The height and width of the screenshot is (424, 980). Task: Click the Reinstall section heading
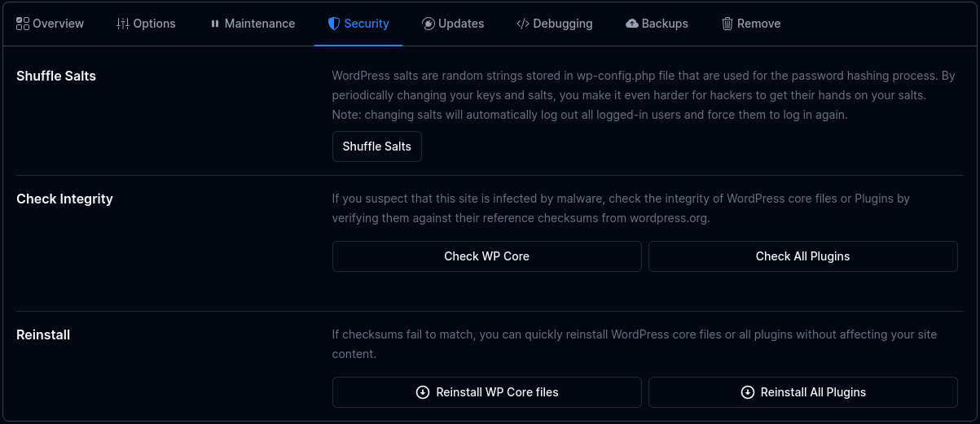[x=43, y=334]
